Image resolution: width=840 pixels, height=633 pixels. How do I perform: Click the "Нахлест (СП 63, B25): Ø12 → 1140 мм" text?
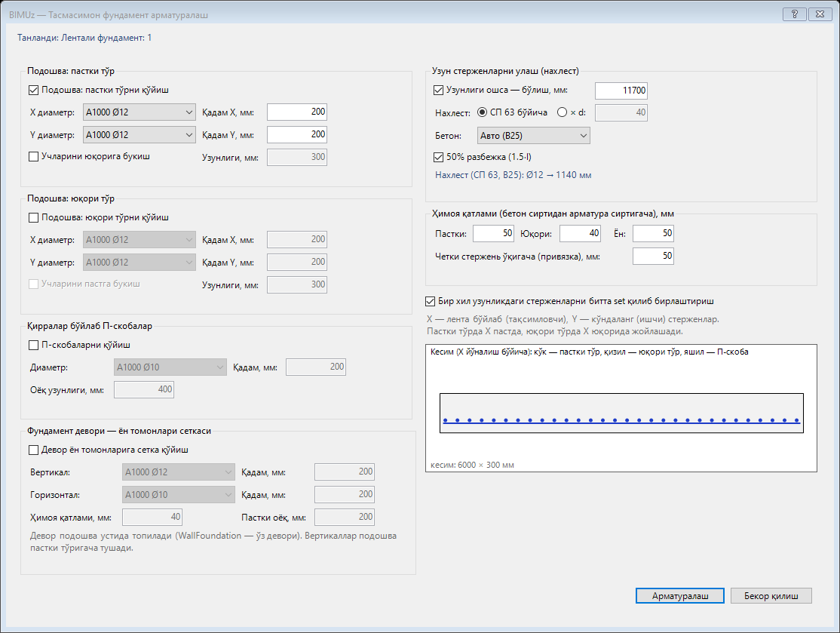(514, 175)
